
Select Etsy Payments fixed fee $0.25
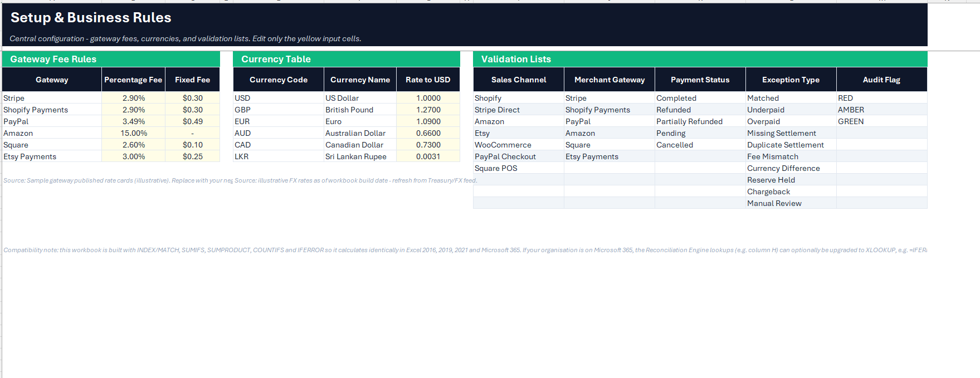click(x=193, y=156)
